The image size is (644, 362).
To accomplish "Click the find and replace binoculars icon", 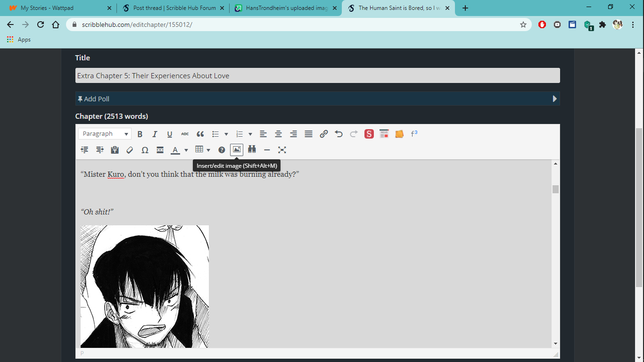I will pyautogui.click(x=252, y=150).
